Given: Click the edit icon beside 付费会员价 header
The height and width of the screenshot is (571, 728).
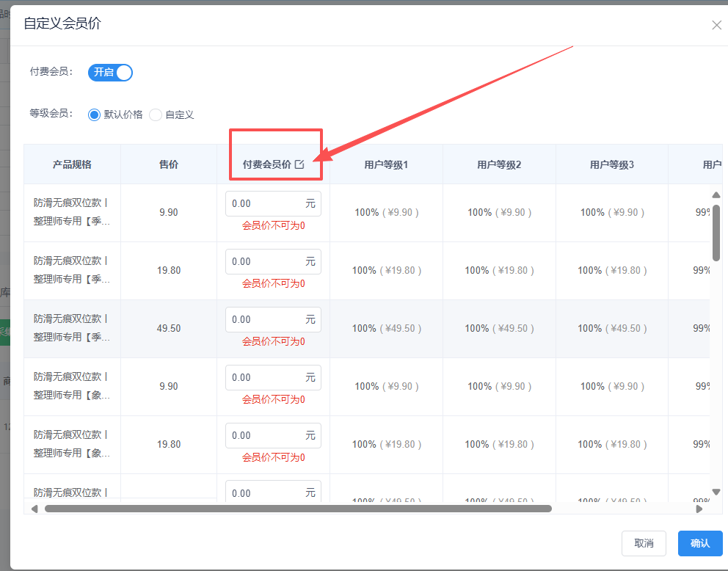Looking at the screenshot, I should 299,164.
